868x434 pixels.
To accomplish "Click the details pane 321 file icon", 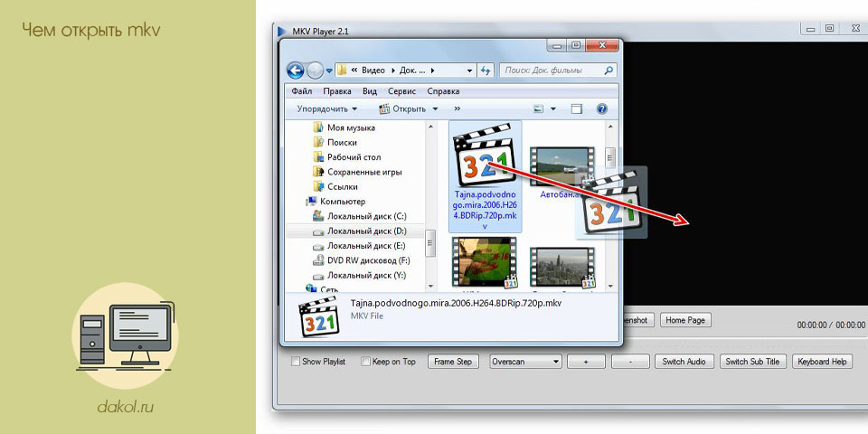I will click(318, 316).
